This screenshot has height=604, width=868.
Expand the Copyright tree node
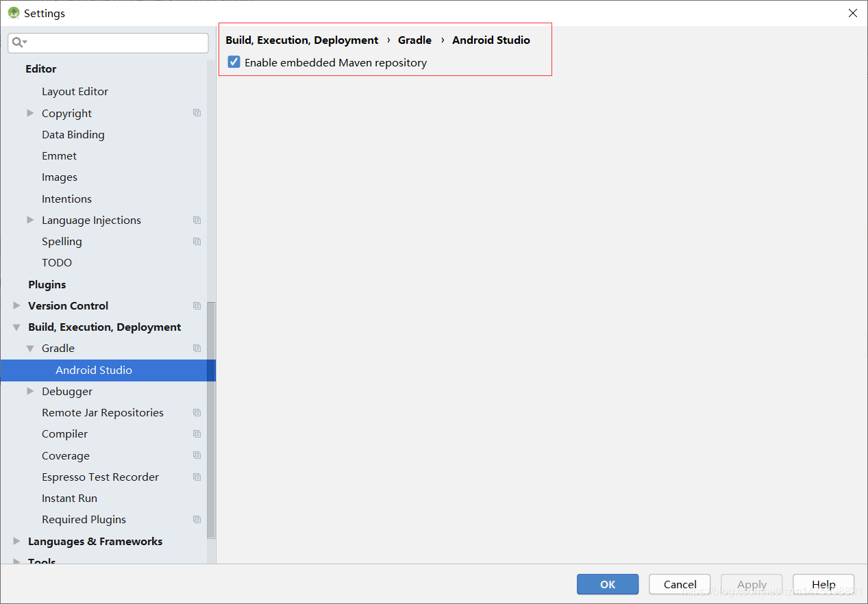(30, 113)
